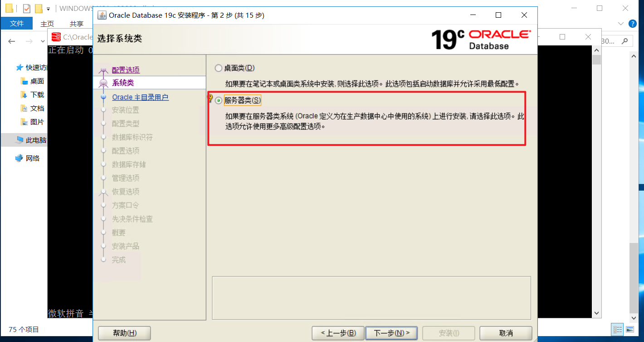644x342 pixels.
Task: Open the 文件 tab in File Explorer
Action: tap(16, 24)
